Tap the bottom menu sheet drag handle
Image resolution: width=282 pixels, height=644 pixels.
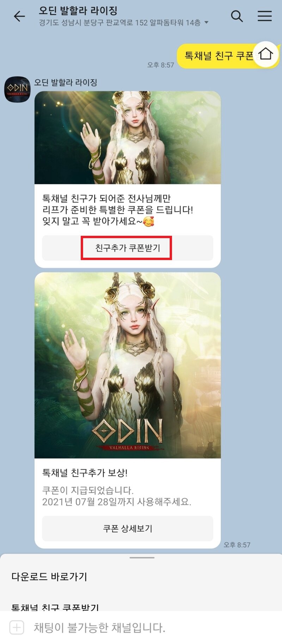[142, 558]
